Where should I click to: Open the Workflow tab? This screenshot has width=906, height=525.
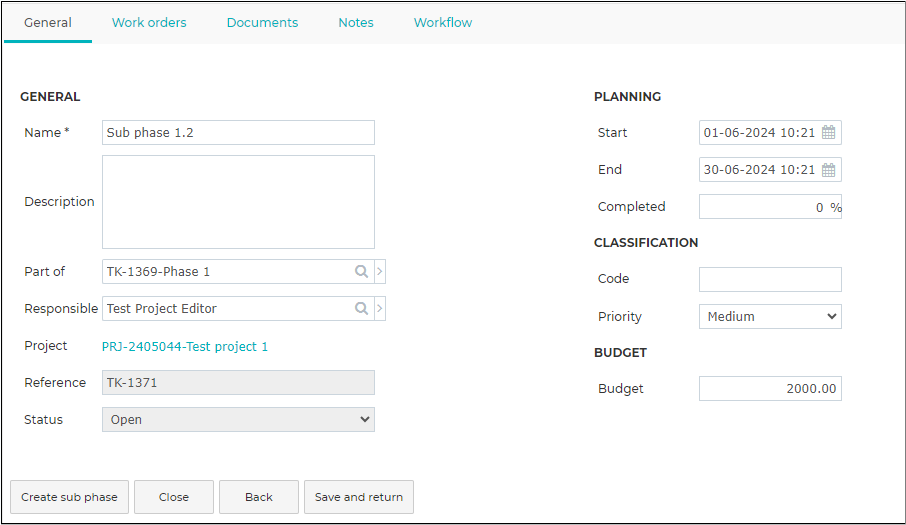coord(443,23)
